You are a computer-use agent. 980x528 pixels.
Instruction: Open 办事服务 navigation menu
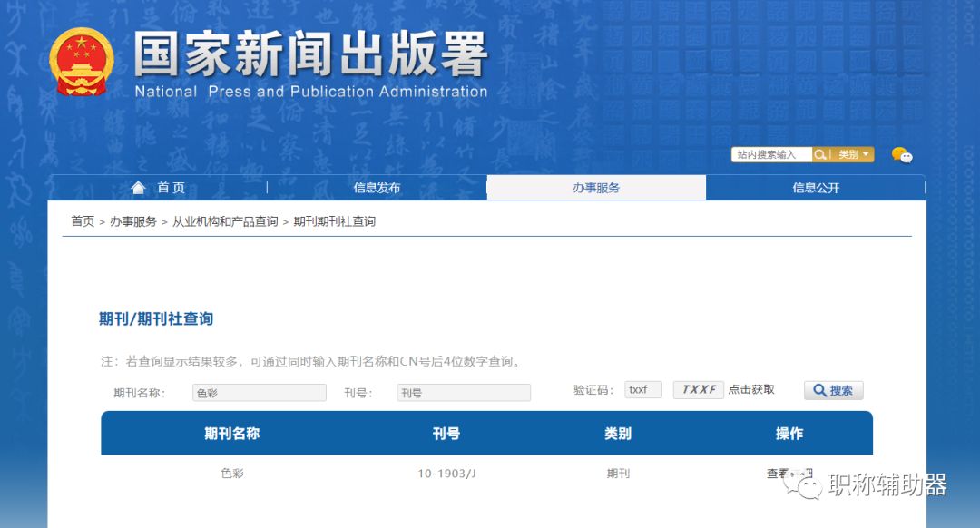(x=596, y=187)
